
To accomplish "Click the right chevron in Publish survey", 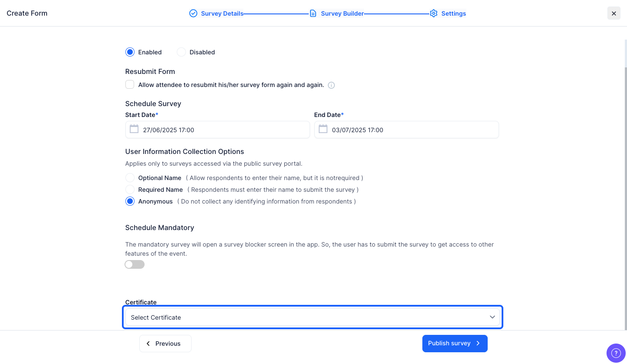I will tap(478, 343).
